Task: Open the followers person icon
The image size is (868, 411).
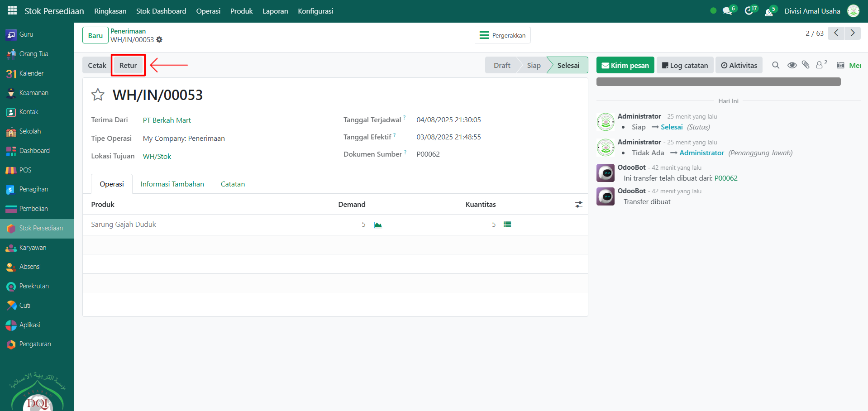Action: coord(820,65)
